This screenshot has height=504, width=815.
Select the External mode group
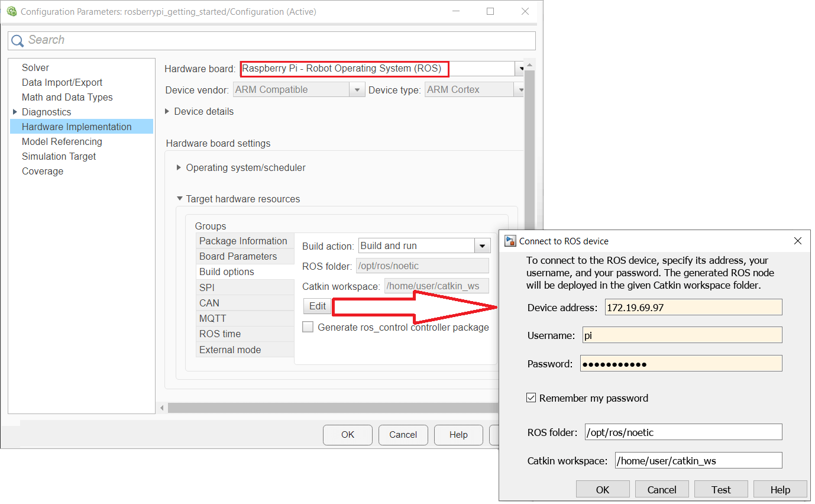[x=245, y=350]
